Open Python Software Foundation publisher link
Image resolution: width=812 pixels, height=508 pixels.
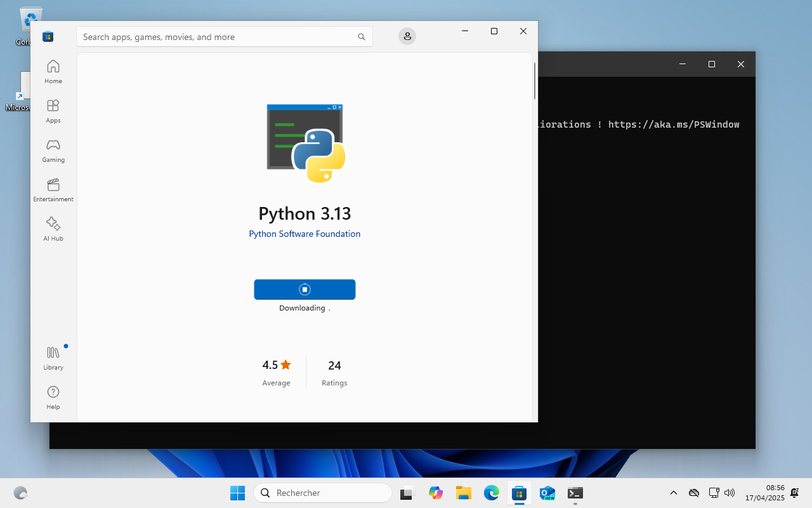tap(304, 234)
